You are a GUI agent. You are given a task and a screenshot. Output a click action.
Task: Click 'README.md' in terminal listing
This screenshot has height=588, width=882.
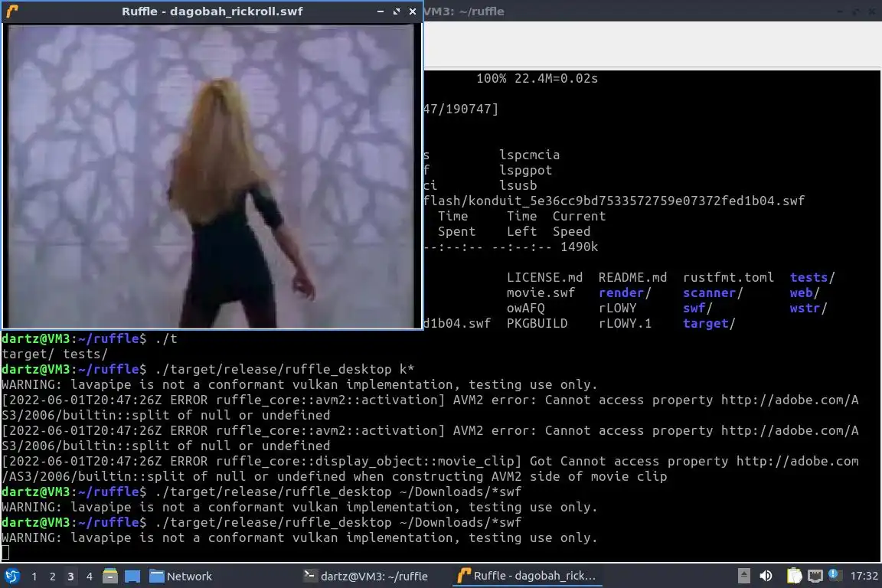click(632, 277)
